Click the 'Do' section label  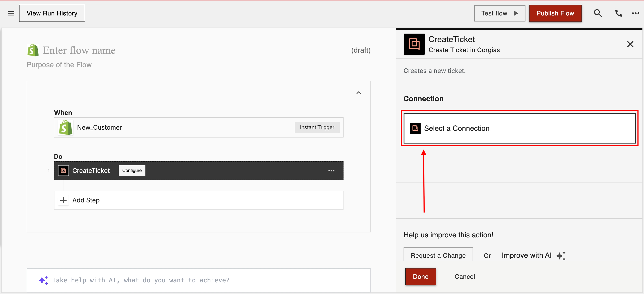(58, 157)
